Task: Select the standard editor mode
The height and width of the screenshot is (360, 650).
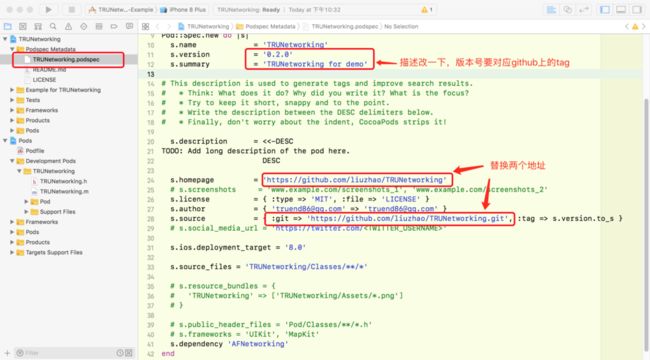Action: pos(551,10)
